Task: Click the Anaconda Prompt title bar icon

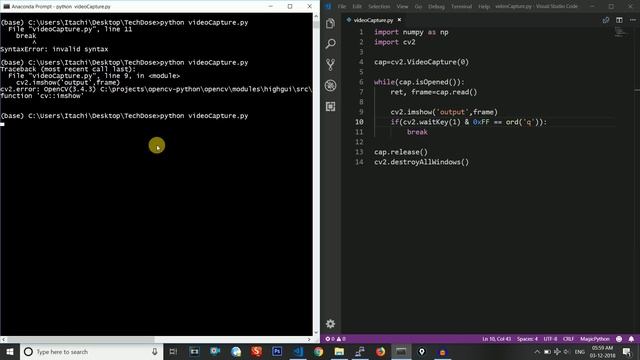Action: click(6, 7)
